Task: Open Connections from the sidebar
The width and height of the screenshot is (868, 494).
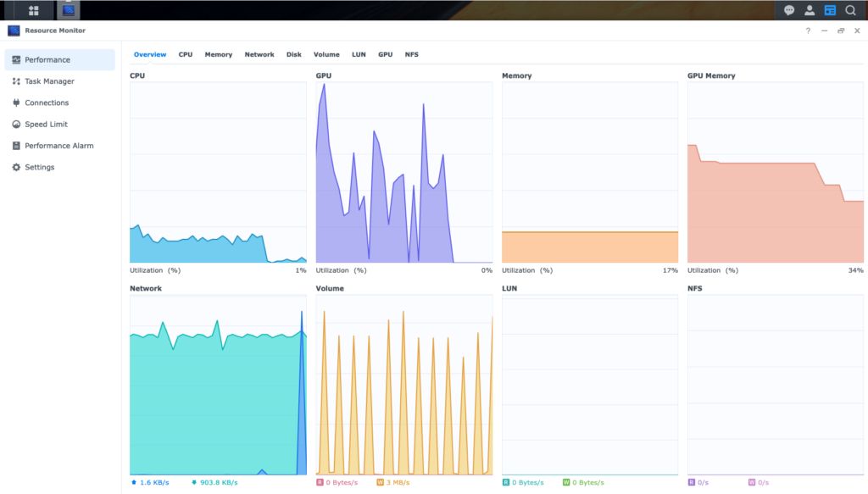Action: tap(47, 103)
